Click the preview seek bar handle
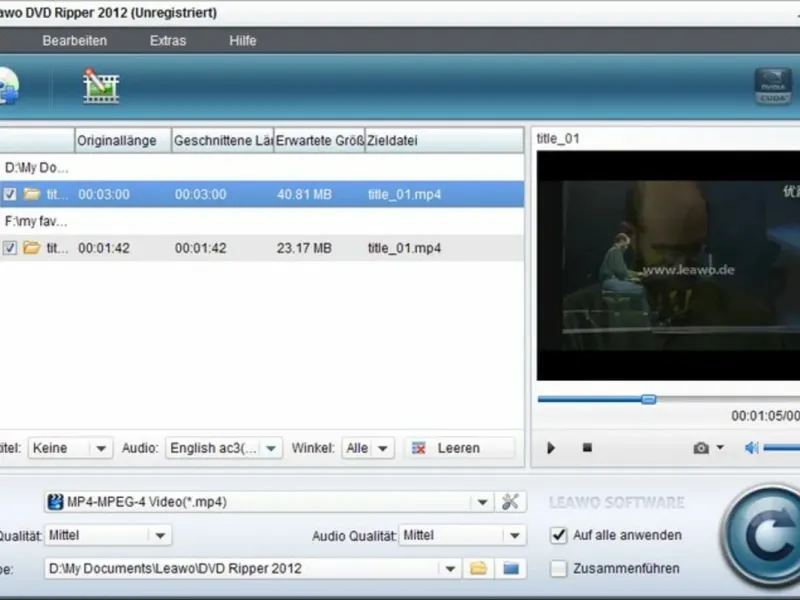 [648, 399]
